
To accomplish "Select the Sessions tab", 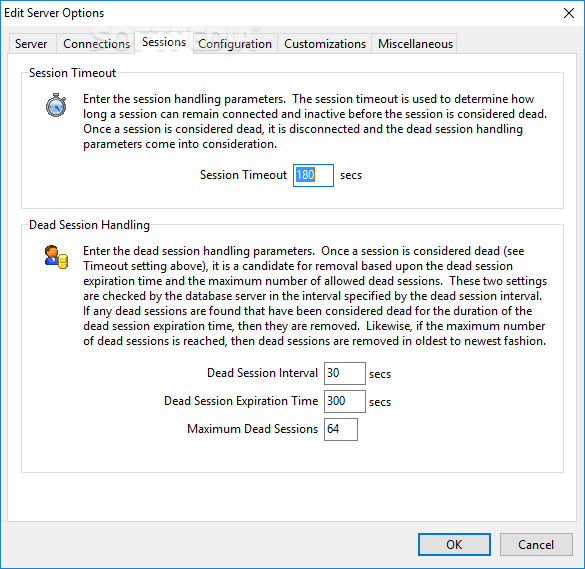I will pos(164,42).
